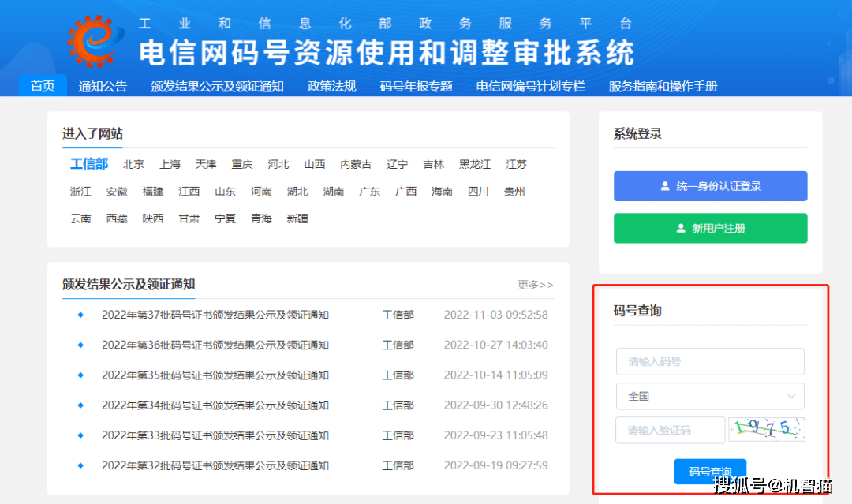Switch to the 政策法规 tab
852x504 pixels.
pyautogui.click(x=331, y=86)
